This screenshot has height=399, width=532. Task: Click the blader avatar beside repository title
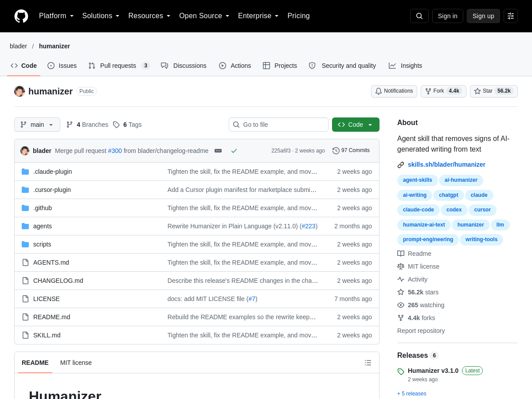pos(20,91)
